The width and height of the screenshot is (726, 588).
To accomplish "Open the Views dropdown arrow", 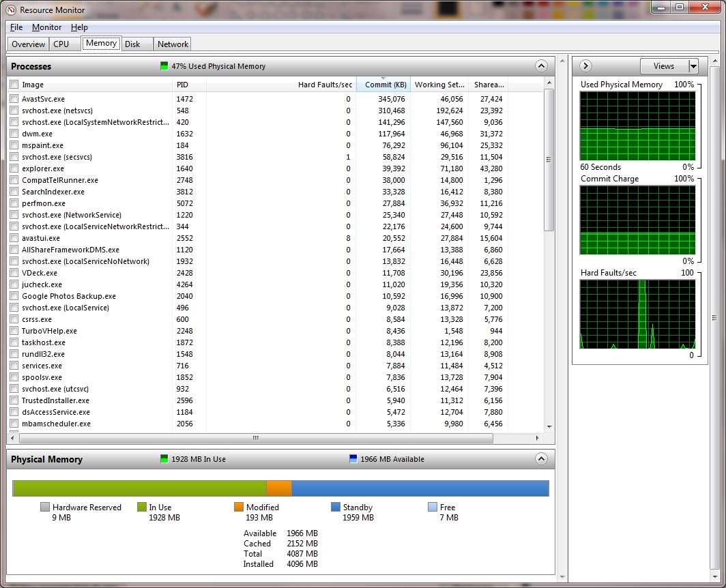I will coord(693,66).
